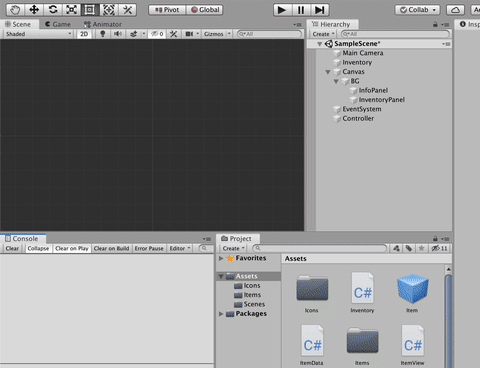The height and width of the screenshot is (368, 480).
Task: Click the scene camera settings icon
Action: (x=189, y=34)
